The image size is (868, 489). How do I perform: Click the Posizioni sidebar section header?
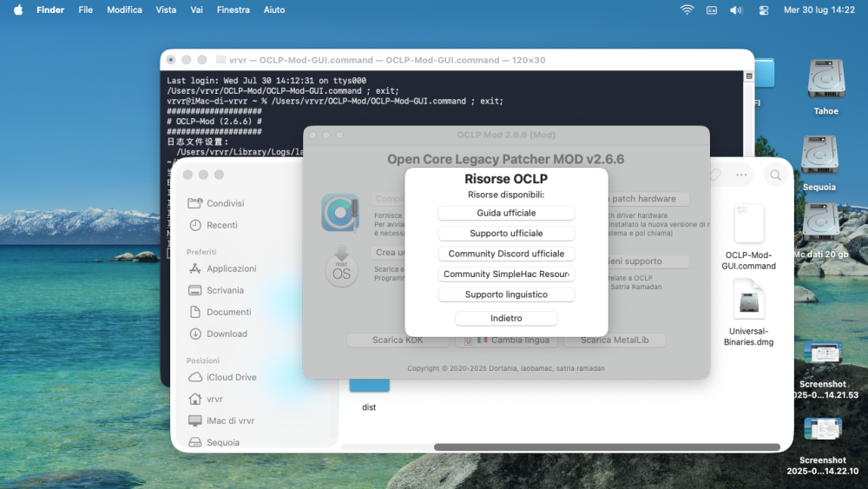202,360
